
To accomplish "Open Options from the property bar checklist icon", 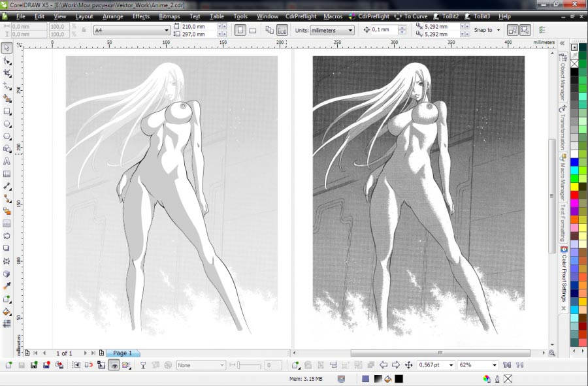I will [542, 30].
